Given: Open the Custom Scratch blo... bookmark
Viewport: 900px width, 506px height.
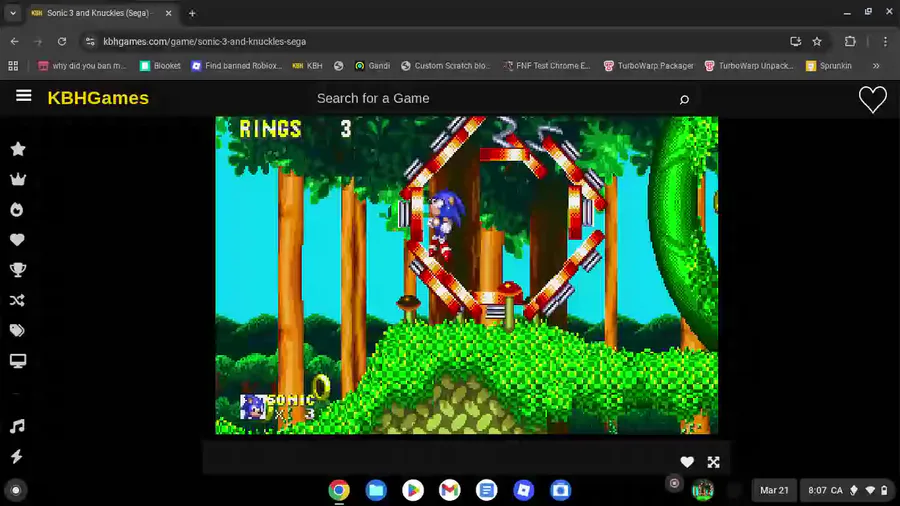Looking at the screenshot, I should [445, 66].
